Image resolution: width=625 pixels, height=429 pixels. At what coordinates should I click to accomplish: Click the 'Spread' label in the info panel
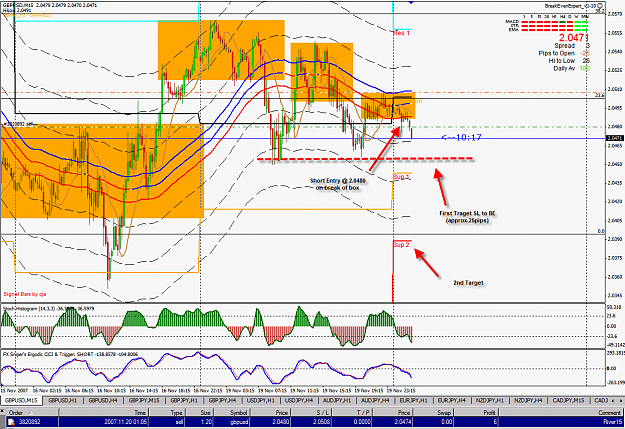(564, 46)
